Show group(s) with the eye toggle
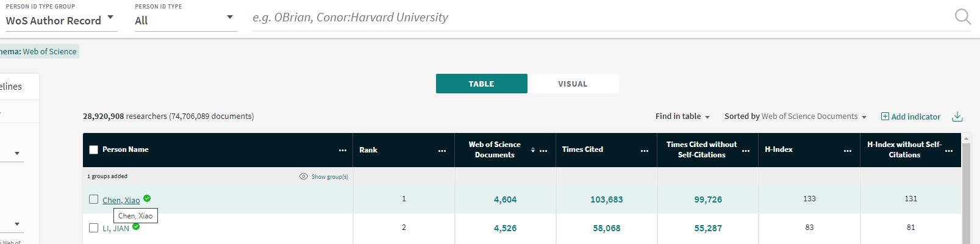Viewport: 980px width, 244px height. tap(323, 177)
